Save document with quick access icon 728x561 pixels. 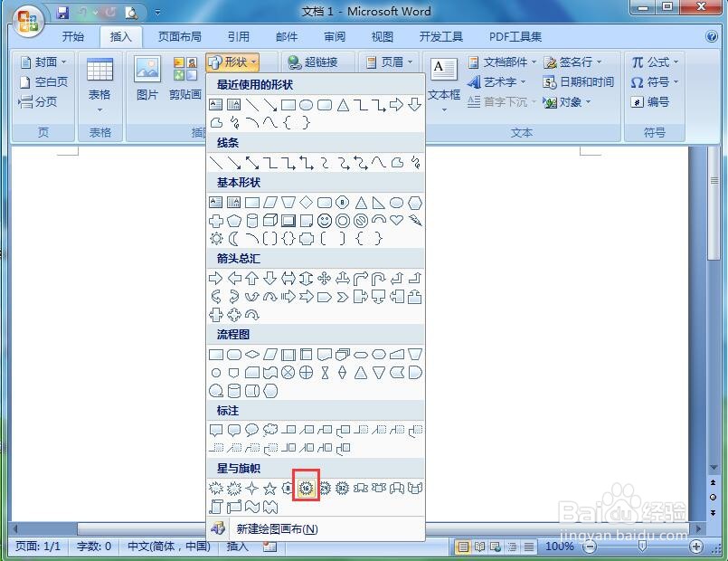[62, 13]
